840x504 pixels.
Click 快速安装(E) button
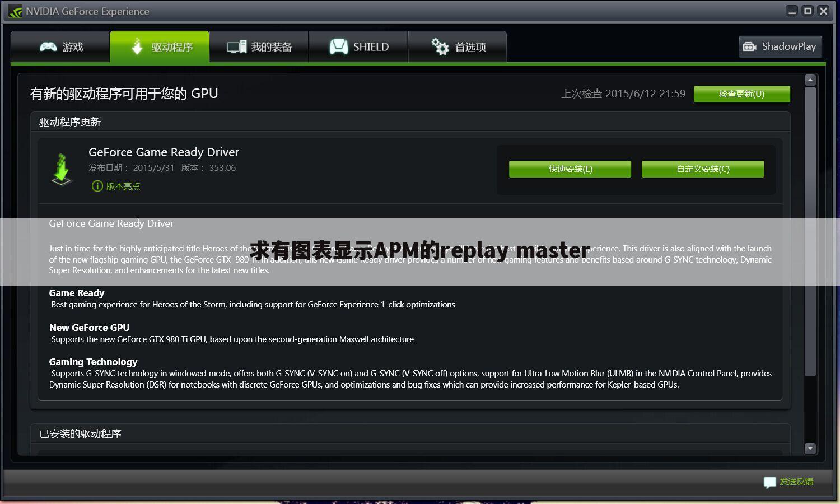(x=570, y=169)
